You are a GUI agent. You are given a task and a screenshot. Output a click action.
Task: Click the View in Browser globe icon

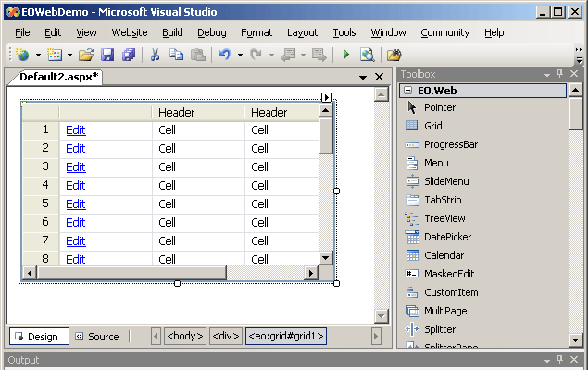[367, 55]
